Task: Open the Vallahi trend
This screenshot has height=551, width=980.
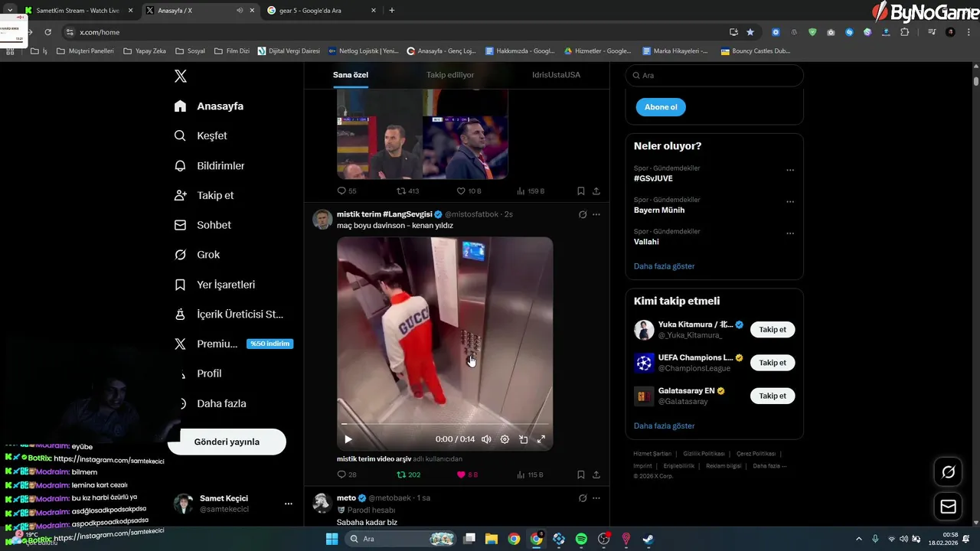Action: pyautogui.click(x=646, y=242)
